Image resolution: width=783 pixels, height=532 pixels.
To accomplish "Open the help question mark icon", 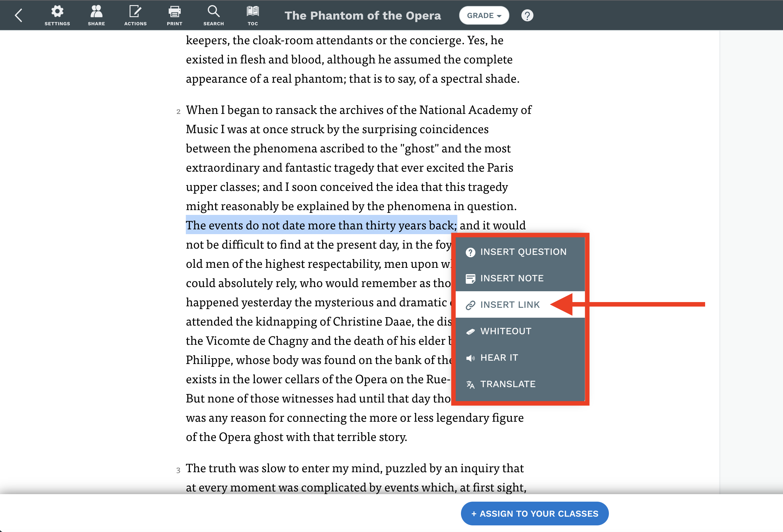I will point(527,16).
